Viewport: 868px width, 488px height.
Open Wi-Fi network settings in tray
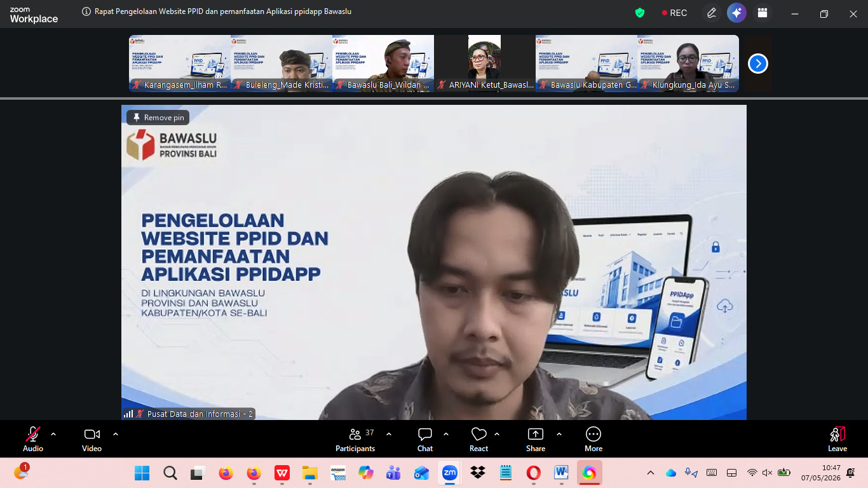[x=752, y=473]
